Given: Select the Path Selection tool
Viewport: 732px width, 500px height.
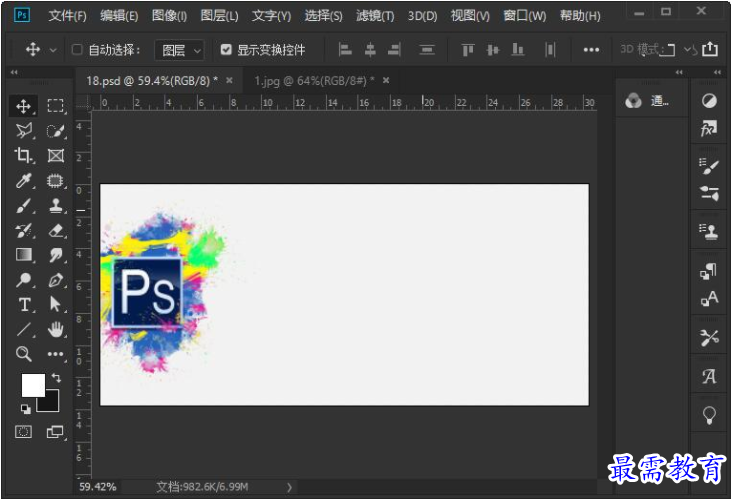Looking at the screenshot, I should 56,304.
